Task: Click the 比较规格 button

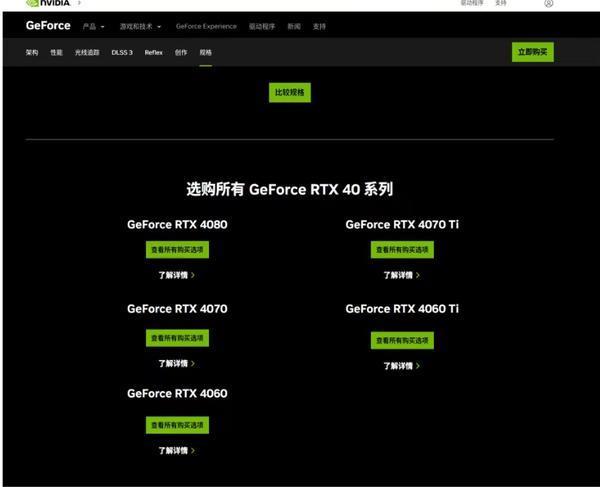Action: (290, 93)
